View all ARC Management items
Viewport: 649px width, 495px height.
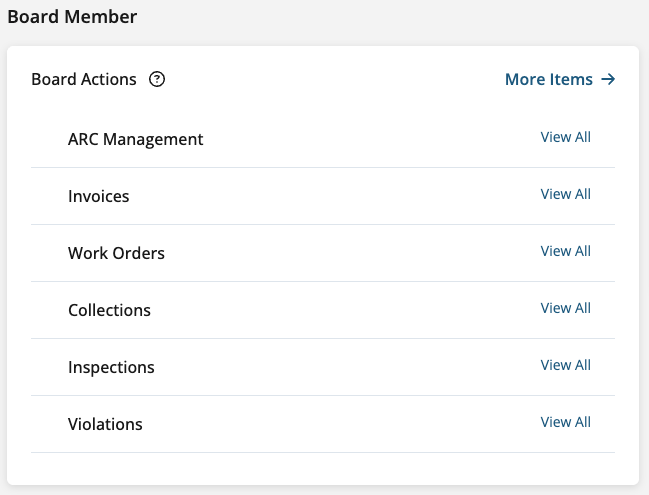point(566,137)
